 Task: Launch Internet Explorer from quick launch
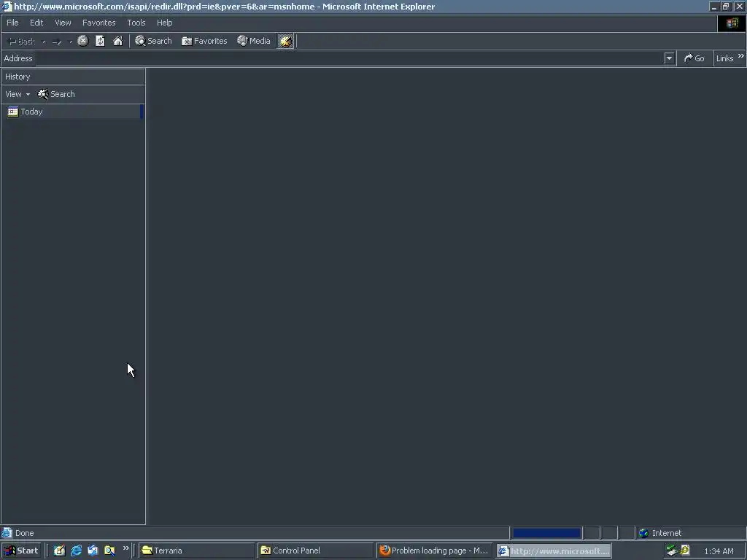(76, 551)
